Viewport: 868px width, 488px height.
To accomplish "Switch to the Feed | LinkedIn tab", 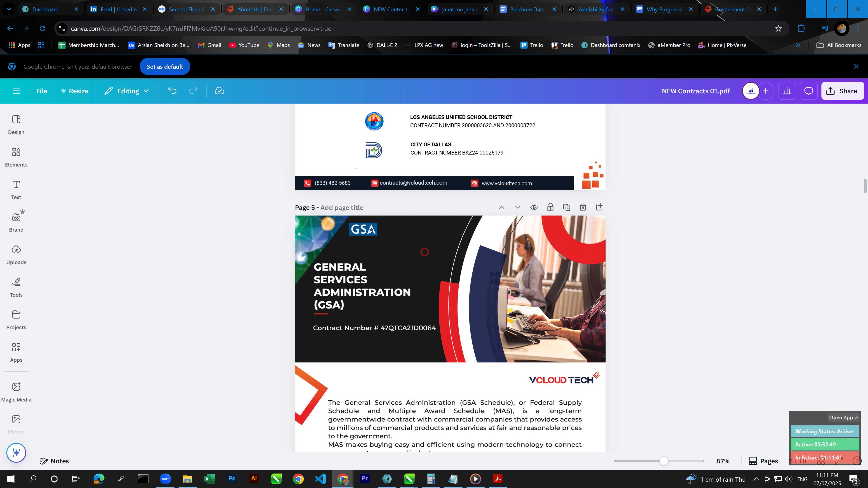I will point(118,9).
